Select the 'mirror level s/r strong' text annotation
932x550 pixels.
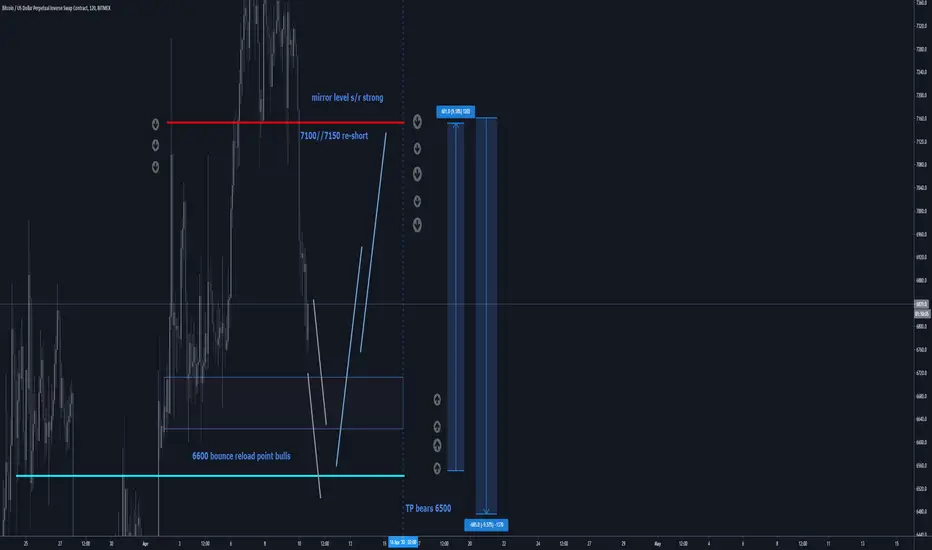347,98
